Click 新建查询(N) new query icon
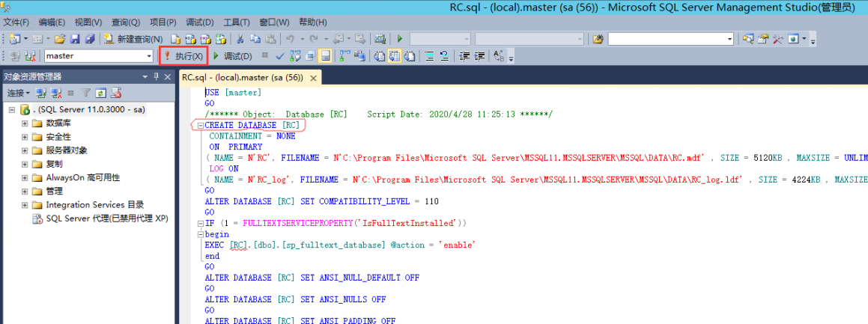Image resolution: width=868 pixels, height=324 pixels. coord(133,39)
